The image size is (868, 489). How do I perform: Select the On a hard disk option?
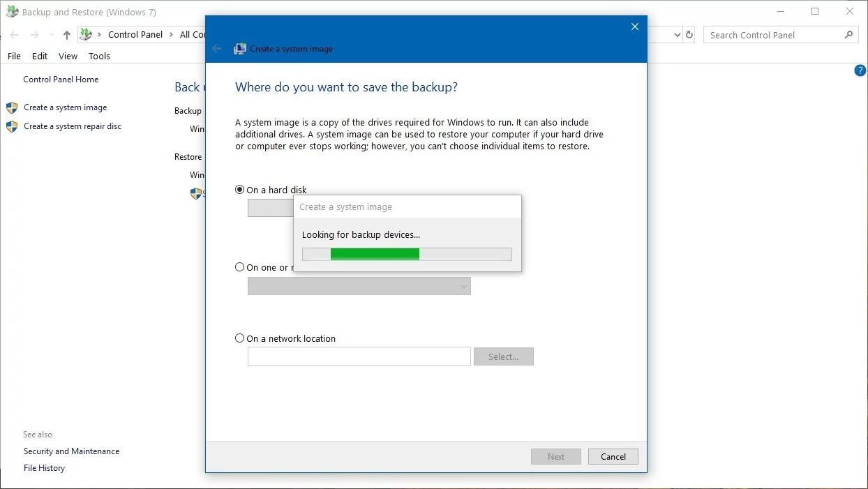tap(240, 190)
